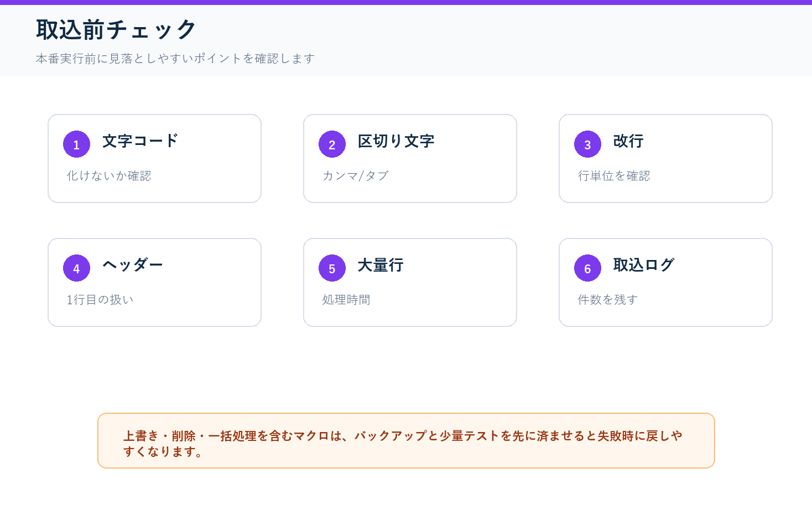Click the number 4 badge beside ヘッダー
Image resolution: width=812 pixels, height=520 pixels.
coord(76,268)
